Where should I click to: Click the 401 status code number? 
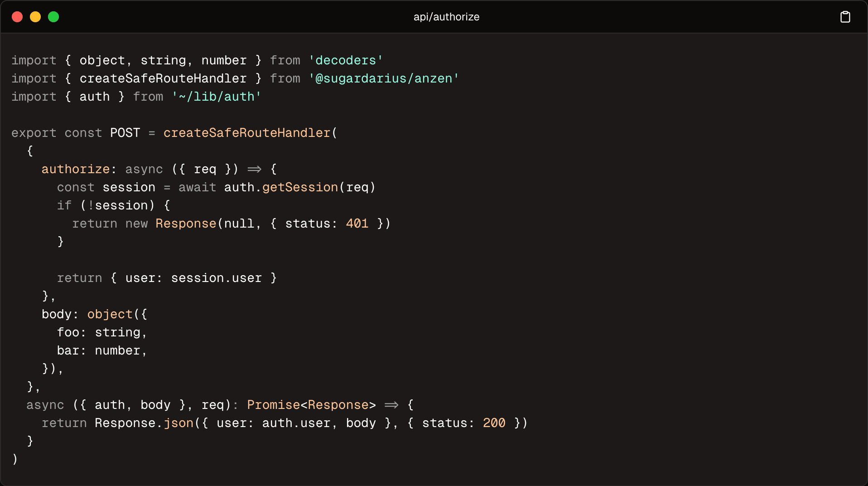(x=357, y=224)
